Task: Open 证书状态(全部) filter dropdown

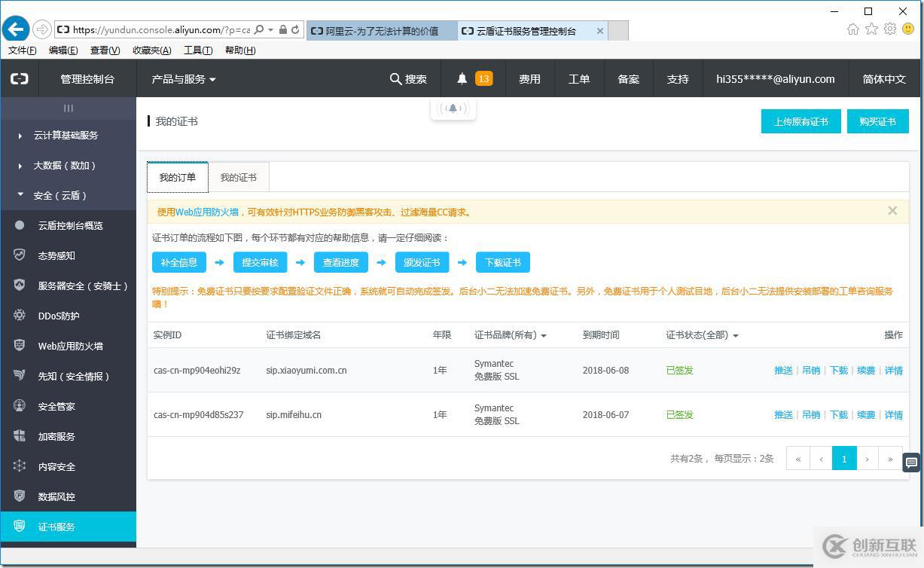Action: (x=702, y=334)
